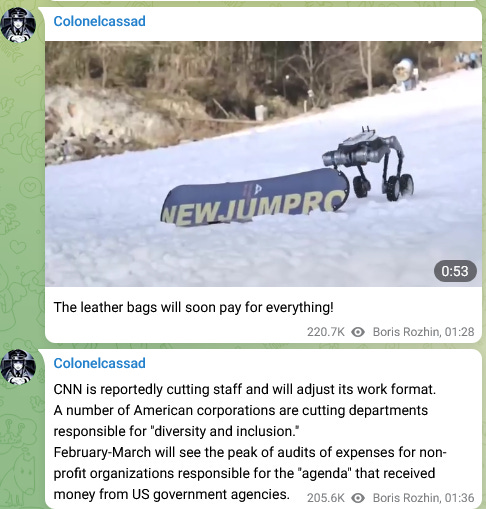
Task: Click the views eye icon beside 220.7K
Action: coord(358,332)
